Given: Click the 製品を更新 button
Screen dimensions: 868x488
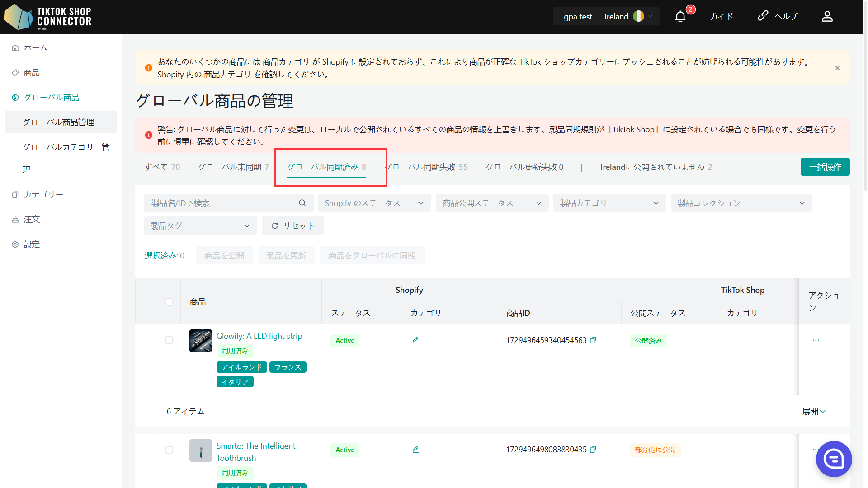Looking at the screenshot, I should click(x=286, y=256).
